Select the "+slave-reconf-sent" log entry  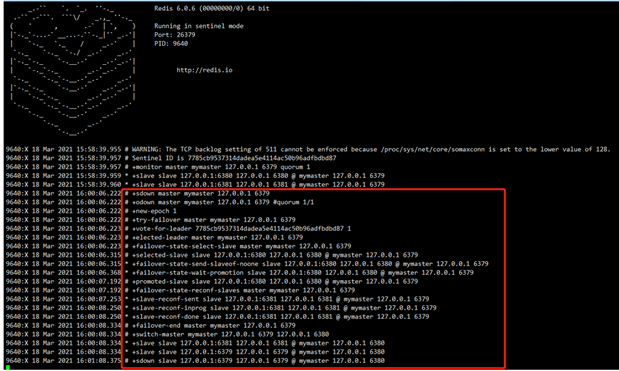[x=218, y=299]
